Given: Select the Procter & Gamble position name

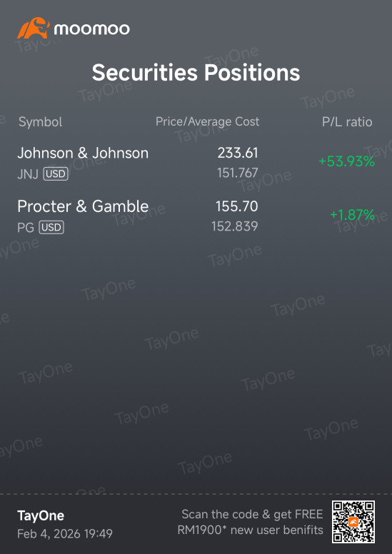Looking at the screenshot, I should pos(83,206).
